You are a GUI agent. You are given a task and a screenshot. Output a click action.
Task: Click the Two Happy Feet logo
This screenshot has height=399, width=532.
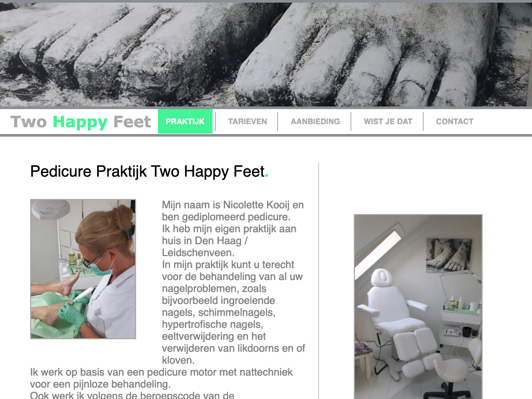tap(81, 122)
